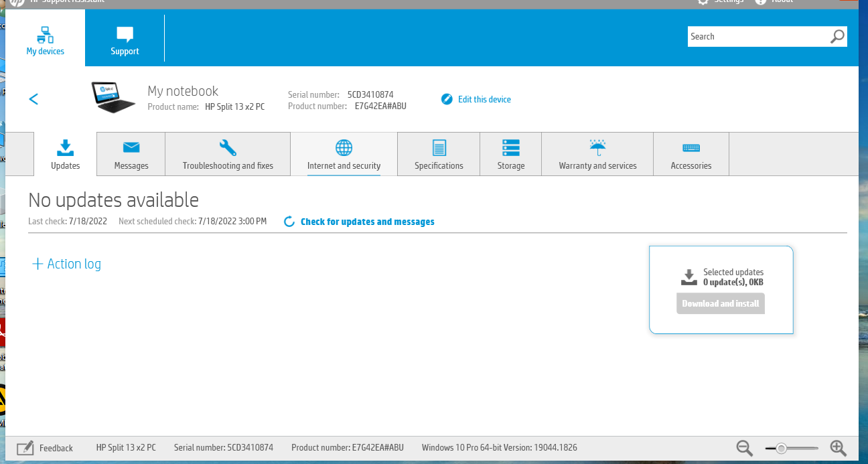
Task: Switch to the Updates tab
Action: click(x=66, y=154)
